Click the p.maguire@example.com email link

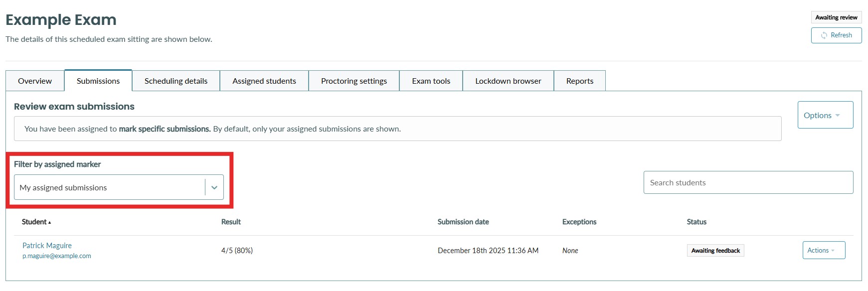click(57, 256)
